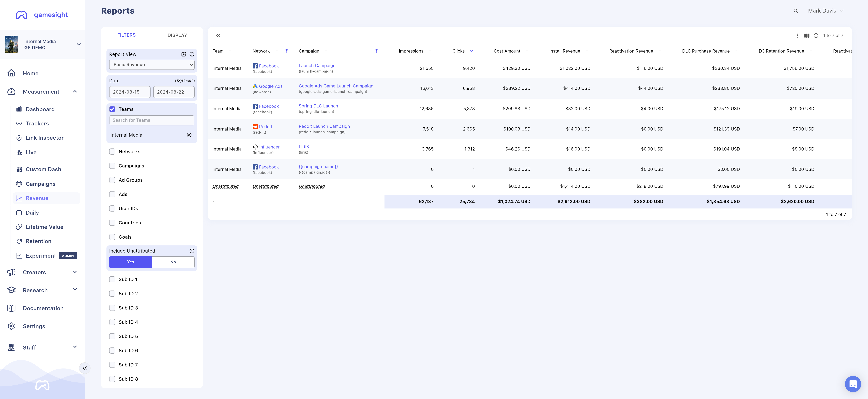The image size is (868, 399).
Task: Edit the Report View
Action: pos(184,54)
